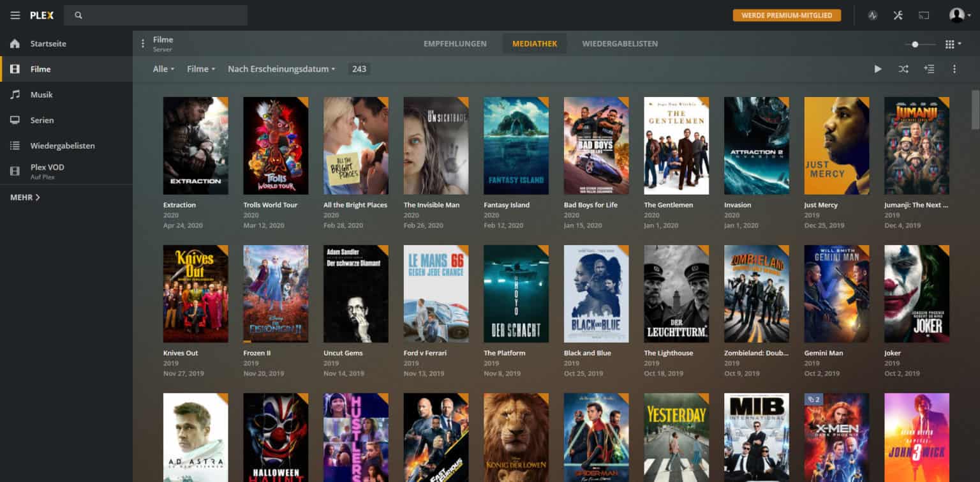Open the user account avatar menu
The height and width of the screenshot is (482, 980).
click(x=959, y=15)
